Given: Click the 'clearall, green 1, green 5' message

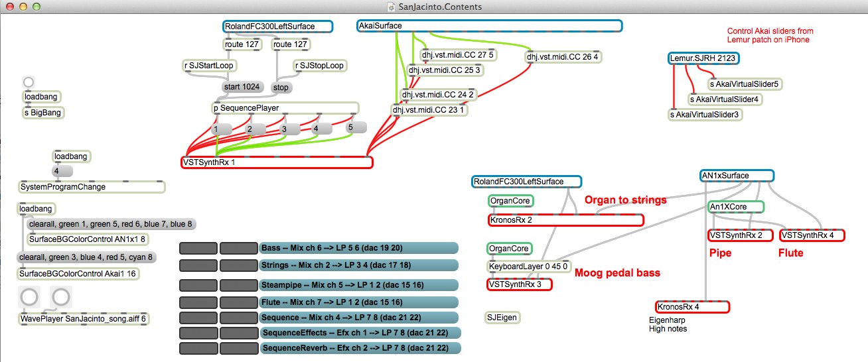Looking at the screenshot, I should tap(111, 225).
